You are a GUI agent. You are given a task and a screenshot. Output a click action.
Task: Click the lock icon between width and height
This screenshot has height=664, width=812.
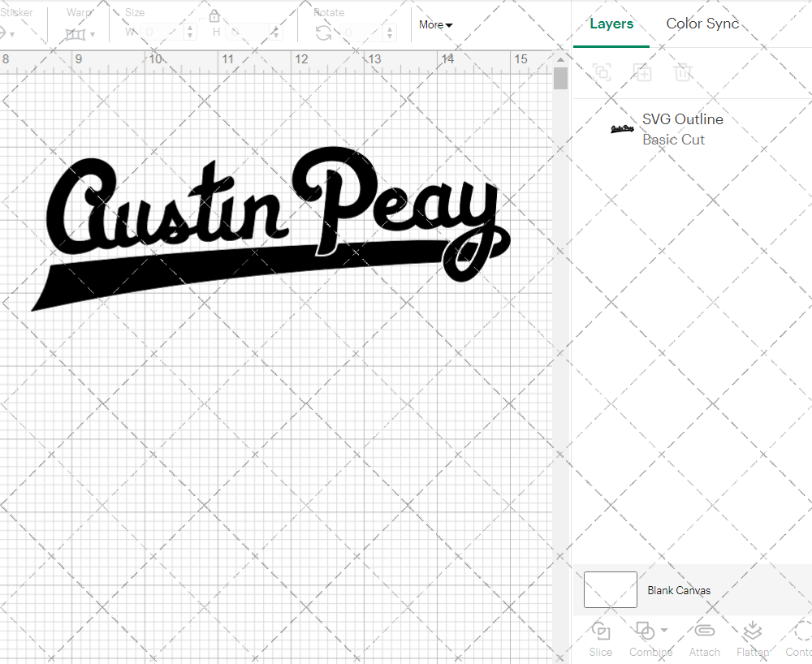pos(214,15)
